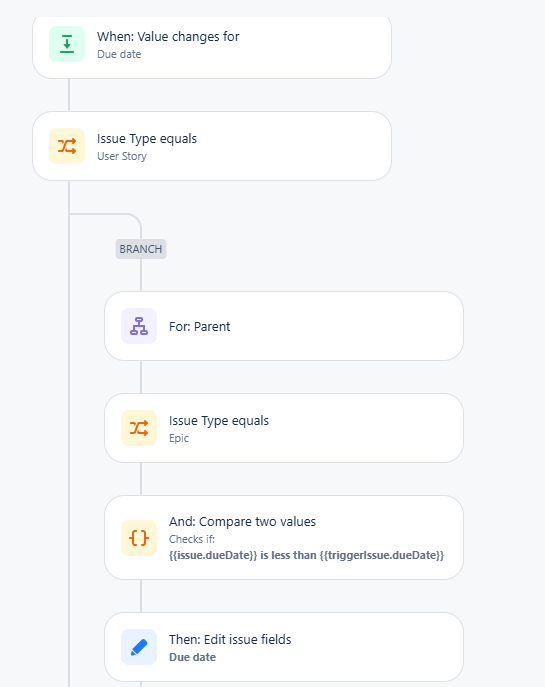Click the green trigger icon for Value changes
This screenshot has height=687, width=545.
pyautogui.click(x=67, y=44)
